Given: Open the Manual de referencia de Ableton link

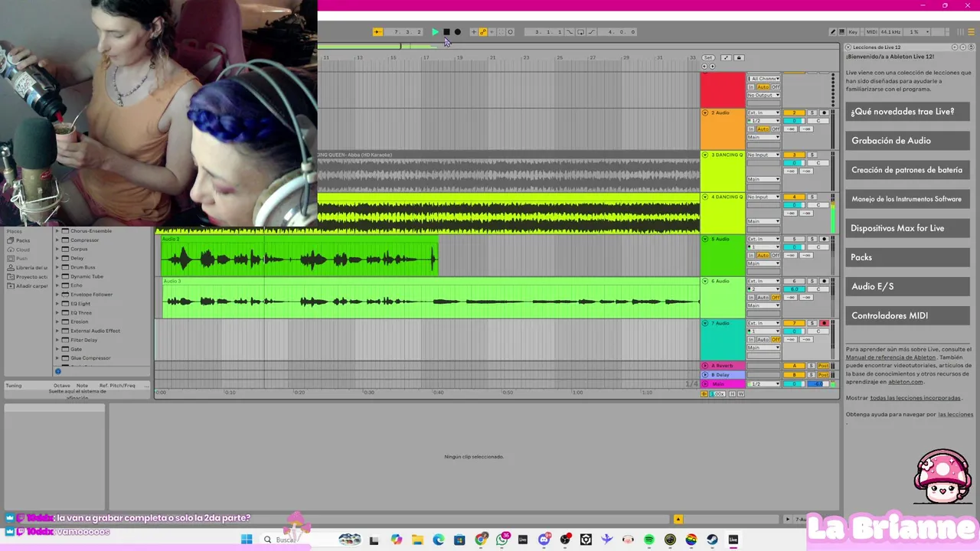Looking at the screenshot, I should (890, 357).
